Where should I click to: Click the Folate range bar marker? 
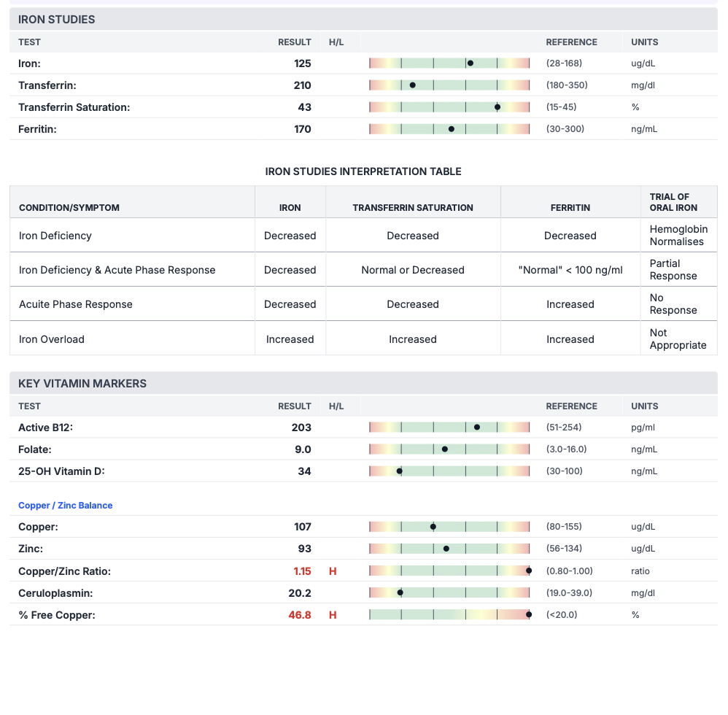tap(445, 449)
